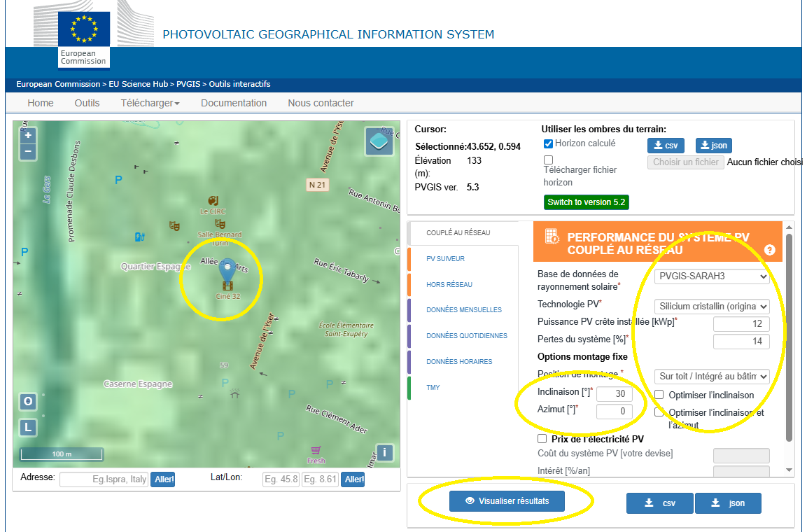Enable Optimiser l'inclinaison checkbox
This screenshot has width=807, height=532.
(x=659, y=395)
